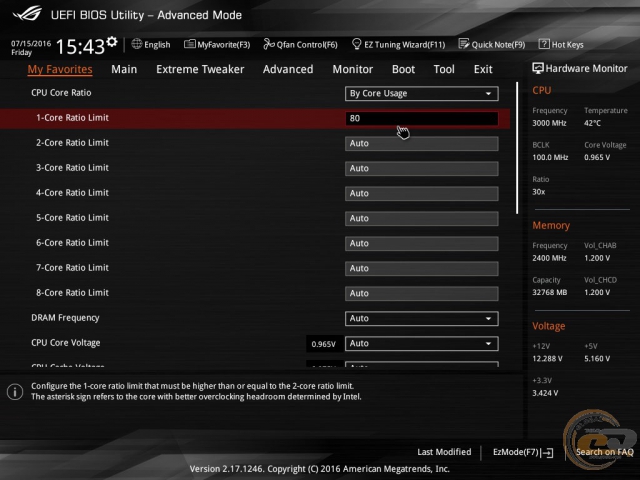This screenshot has height=480, width=640.
Task: Click the CPU frequency 3000 MHz value
Action: (x=549, y=123)
